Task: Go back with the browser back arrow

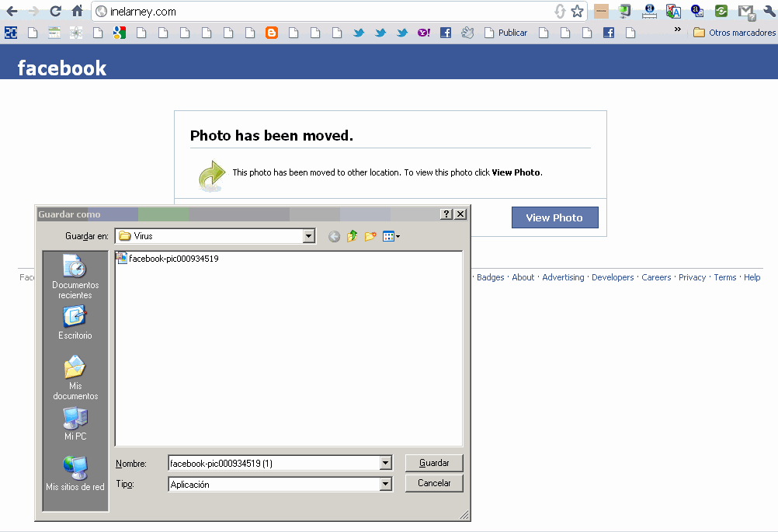Action: 12,11
